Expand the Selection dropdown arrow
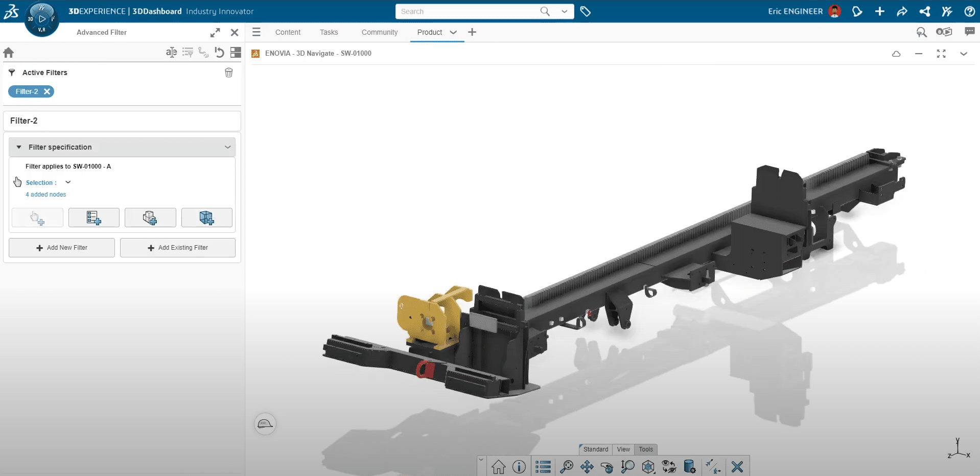Screen dimensions: 980x476 point(68,182)
